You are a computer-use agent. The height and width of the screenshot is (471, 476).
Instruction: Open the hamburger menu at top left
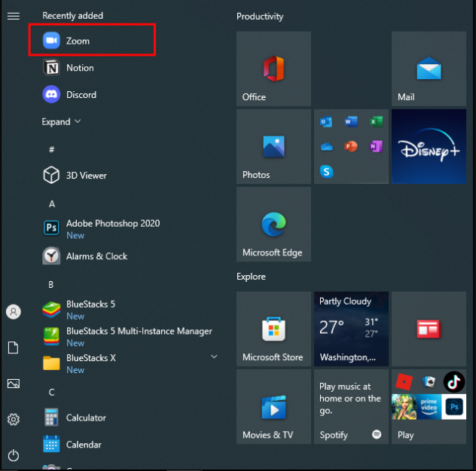point(14,16)
